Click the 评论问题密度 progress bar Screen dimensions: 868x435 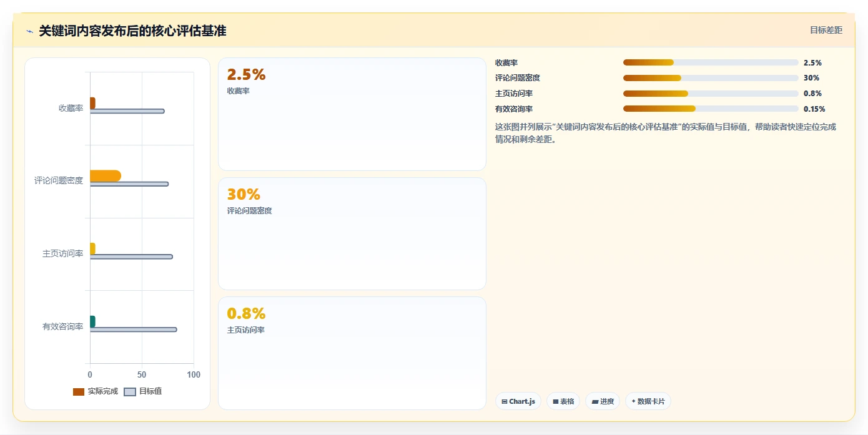[711, 78]
